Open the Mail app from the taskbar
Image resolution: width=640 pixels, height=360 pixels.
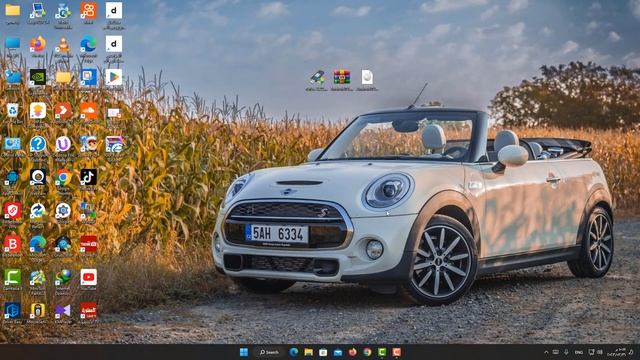338,352
